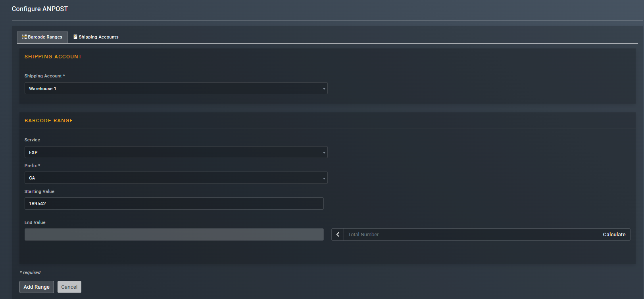Click the SHIPPING ACCOUNT section header
The image size is (644, 299).
click(53, 57)
